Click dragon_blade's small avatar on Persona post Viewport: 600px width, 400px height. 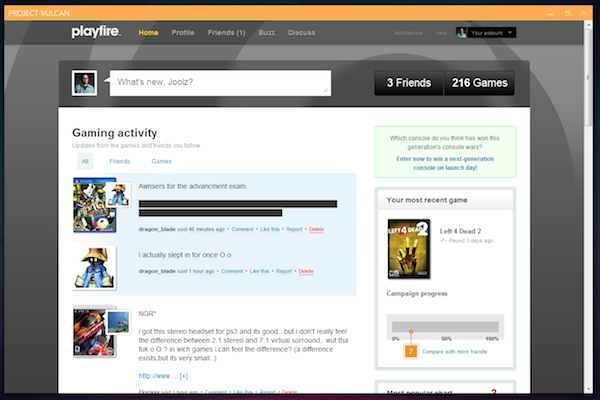click(119, 195)
